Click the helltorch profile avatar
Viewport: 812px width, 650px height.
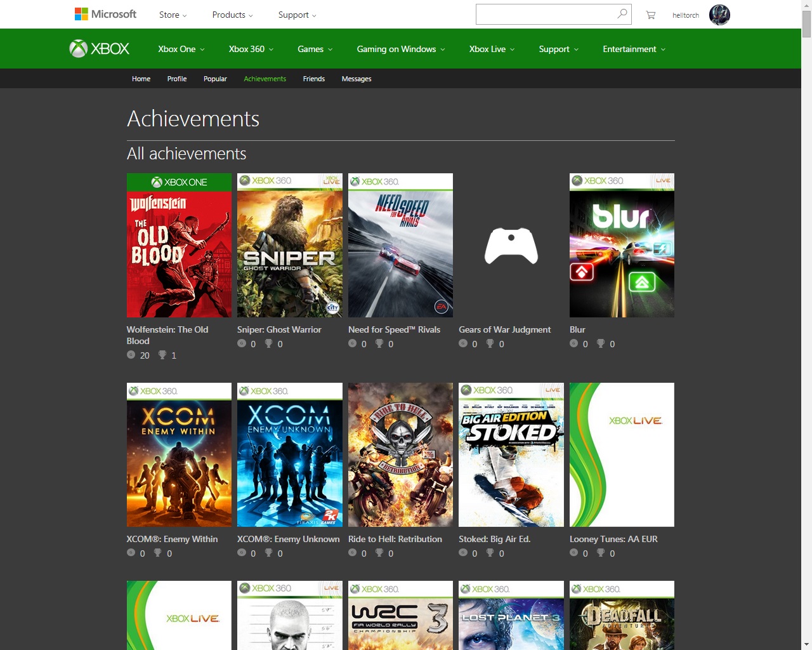coord(719,15)
